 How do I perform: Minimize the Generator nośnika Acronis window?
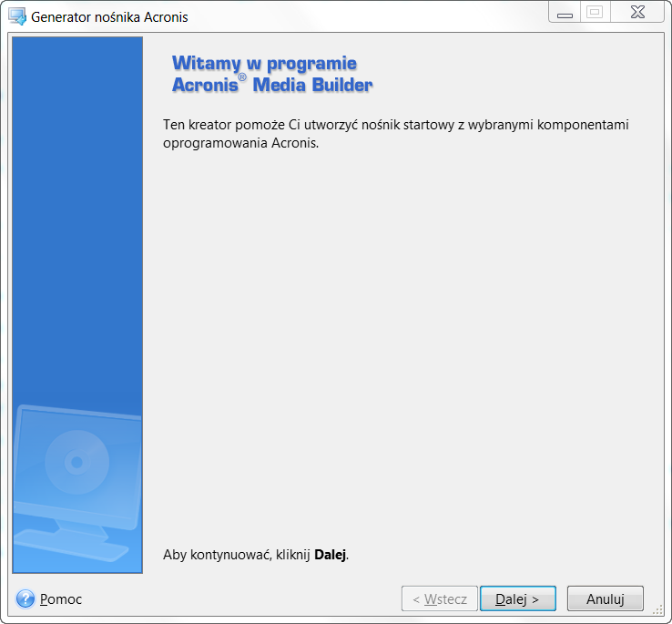[565, 12]
